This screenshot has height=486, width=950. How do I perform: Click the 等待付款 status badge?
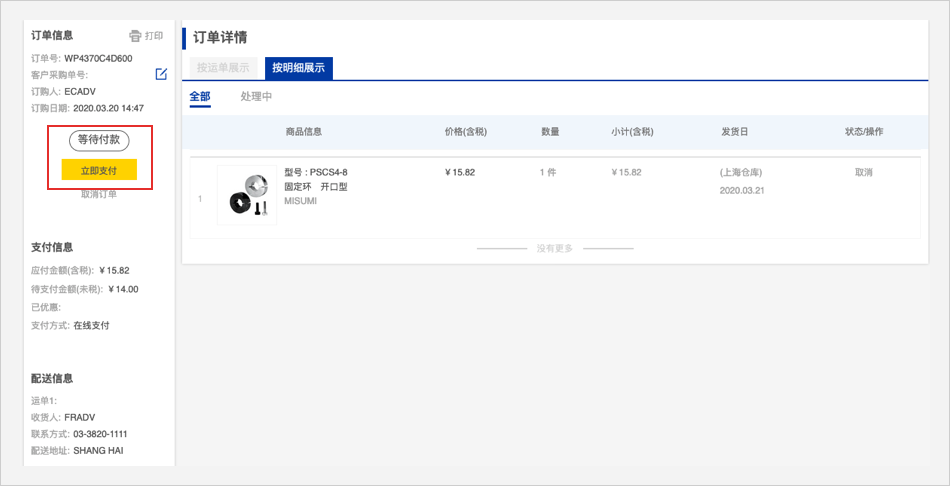coord(99,140)
